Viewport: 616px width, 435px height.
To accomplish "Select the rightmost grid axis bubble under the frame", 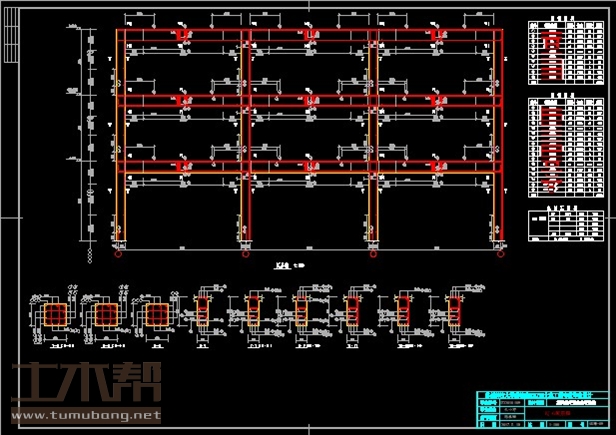I will [x=499, y=254].
